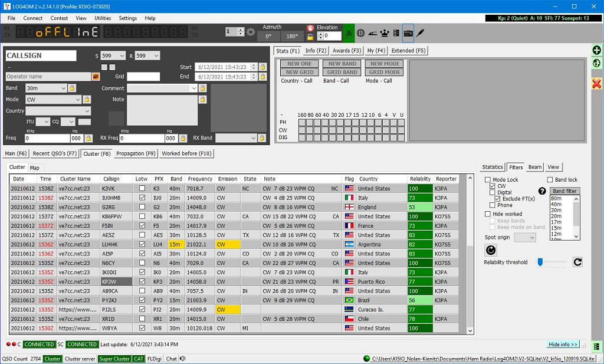Screen dimensions: 604x364
Task: Switch to the Propagation (F9) tab
Action: pyautogui.click(x=136, y=153)
